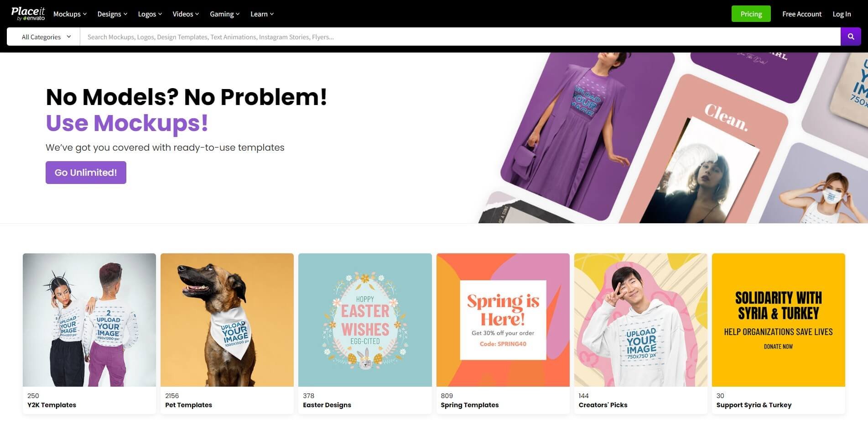Click the Log In link
The image size is (868, 441).
(x=842, y=14)
